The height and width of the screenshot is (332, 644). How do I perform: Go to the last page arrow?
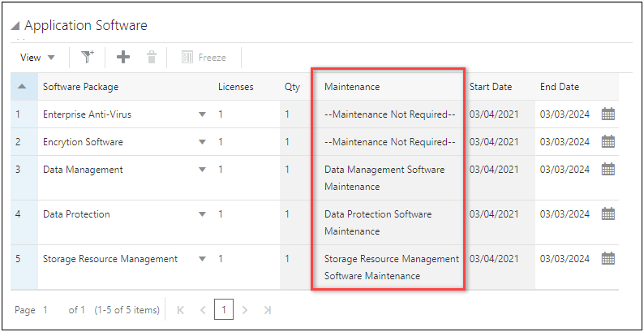(x=267, y=310)
